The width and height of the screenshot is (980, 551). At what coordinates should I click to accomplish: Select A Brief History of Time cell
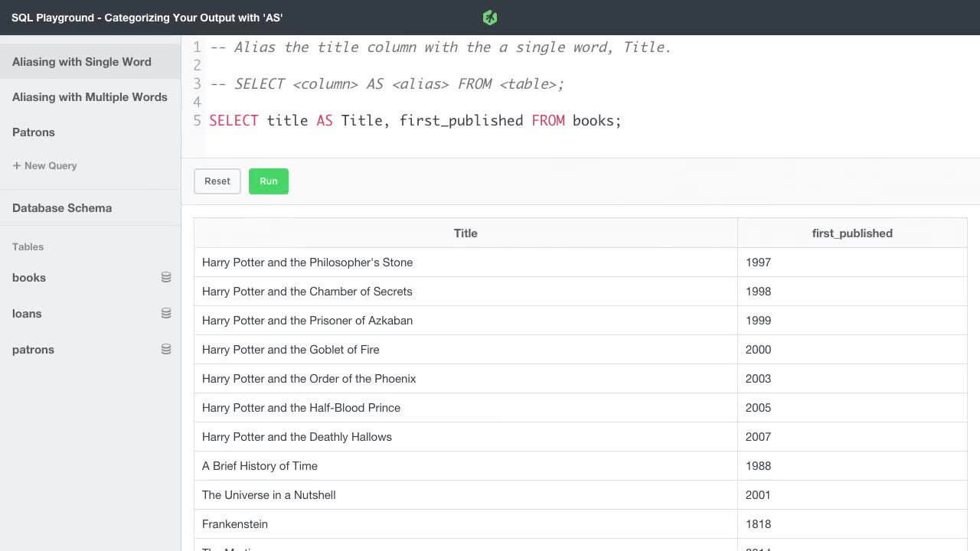coord(465,466)
